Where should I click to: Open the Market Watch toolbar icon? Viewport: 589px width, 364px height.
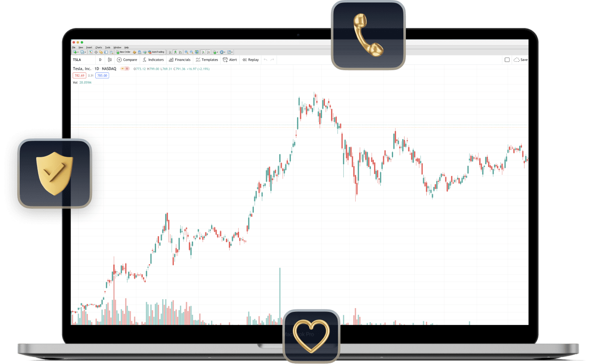pos(91,52)
